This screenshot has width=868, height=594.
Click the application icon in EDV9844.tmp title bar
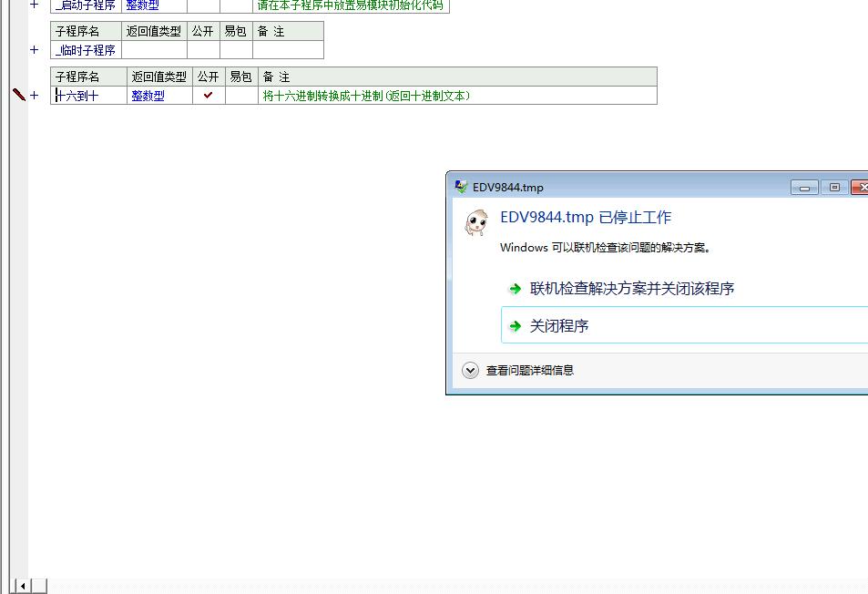(461, 187)
